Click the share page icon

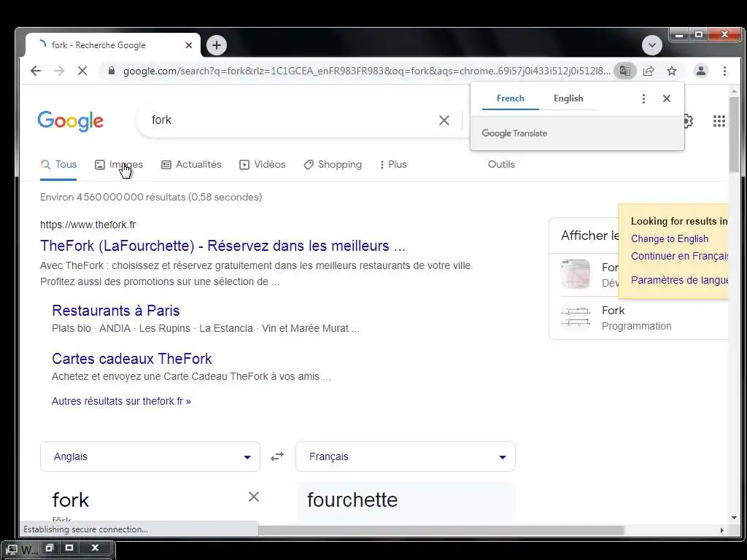click(649, 71)
